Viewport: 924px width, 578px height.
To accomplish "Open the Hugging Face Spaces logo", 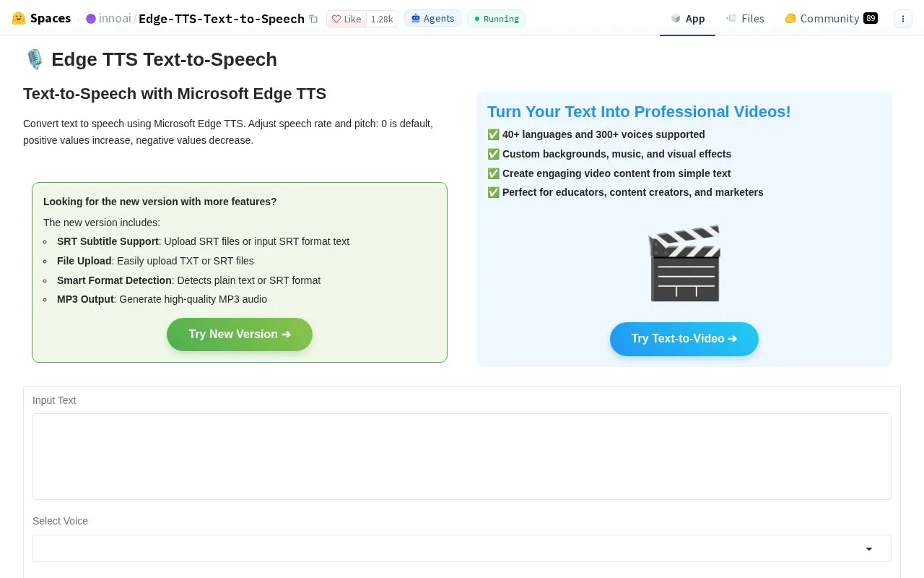I will 41,18.
